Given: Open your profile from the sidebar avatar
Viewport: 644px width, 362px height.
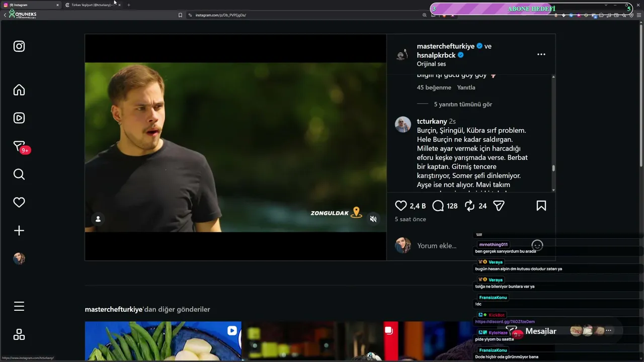Looking at the screenshot, I should point(19,258).
